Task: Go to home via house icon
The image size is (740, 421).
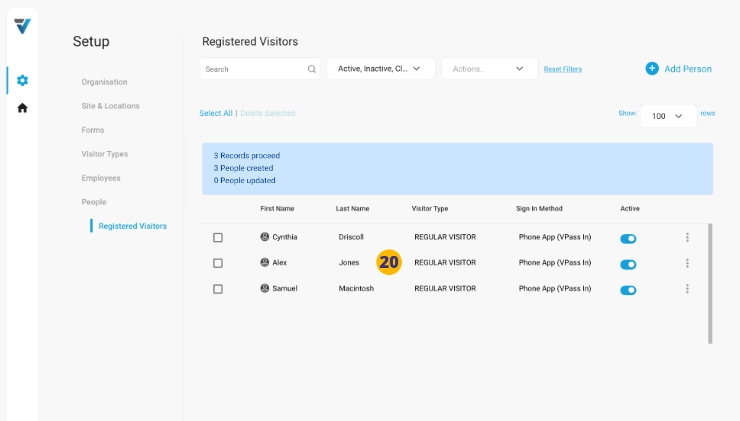Action: click(22, 107)
